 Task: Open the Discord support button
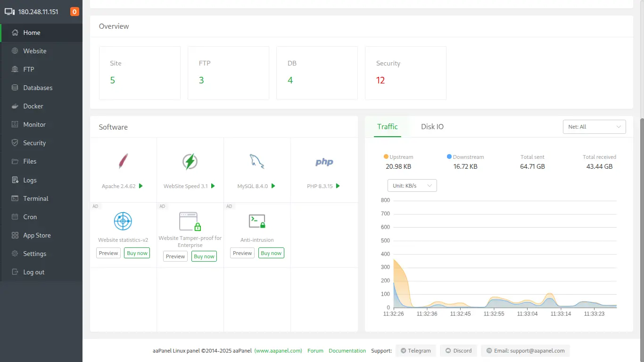(x=459, y=351)
